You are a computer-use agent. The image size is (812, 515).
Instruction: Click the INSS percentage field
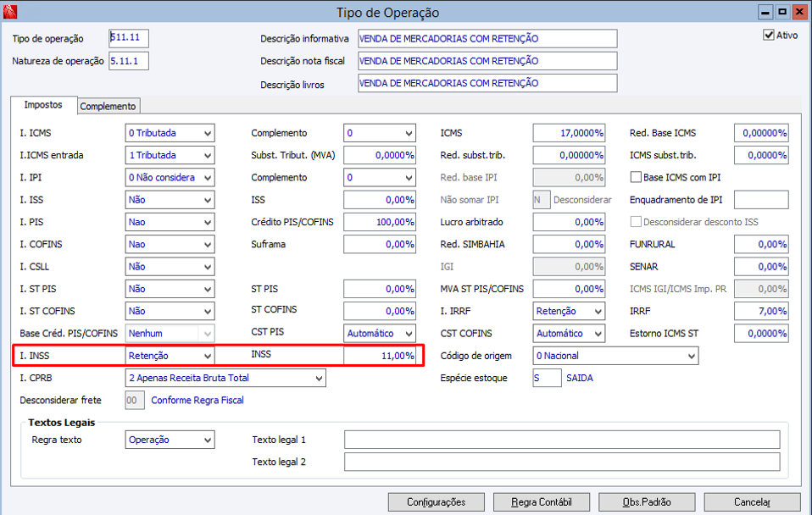(380, 356)
